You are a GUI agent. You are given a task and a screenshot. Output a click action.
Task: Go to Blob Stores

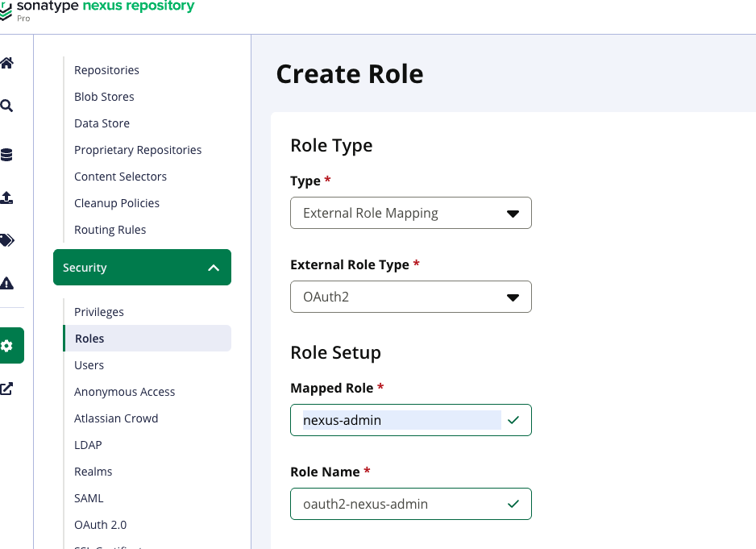[104, 97]
